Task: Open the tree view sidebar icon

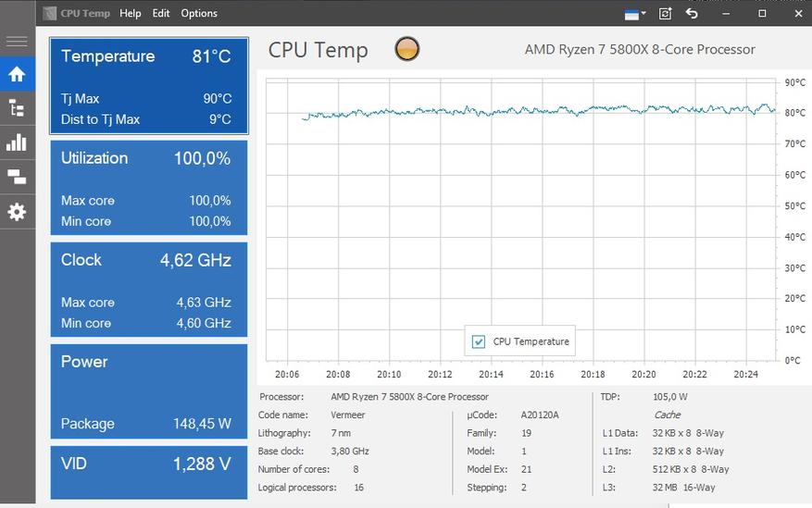Action: (17, 108)
